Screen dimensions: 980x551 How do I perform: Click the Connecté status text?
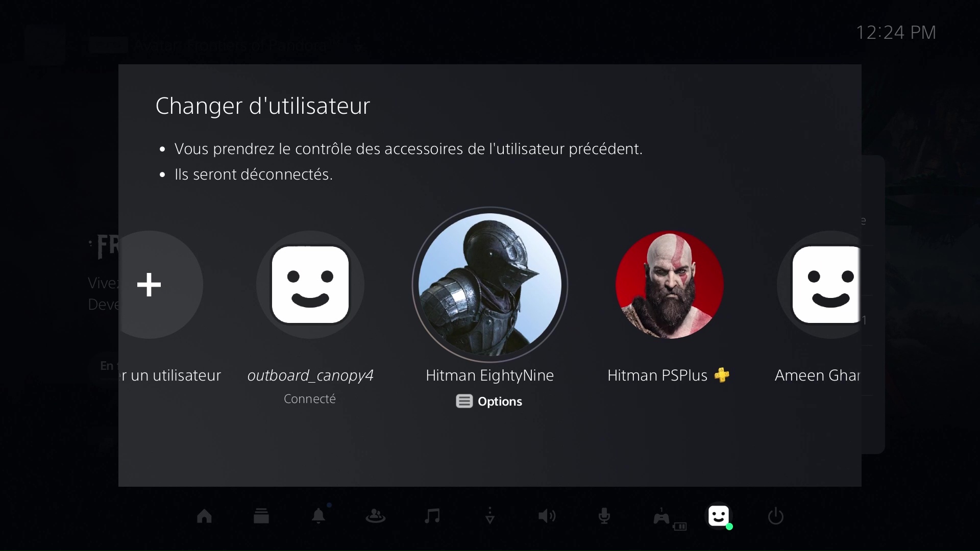pyautogui.click(x=310, y=399)
